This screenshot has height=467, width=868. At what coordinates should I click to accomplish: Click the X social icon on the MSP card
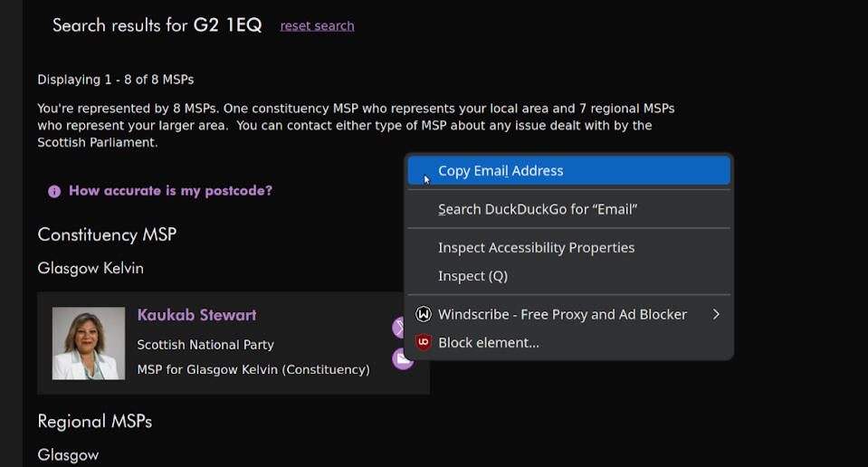[399, 328]
